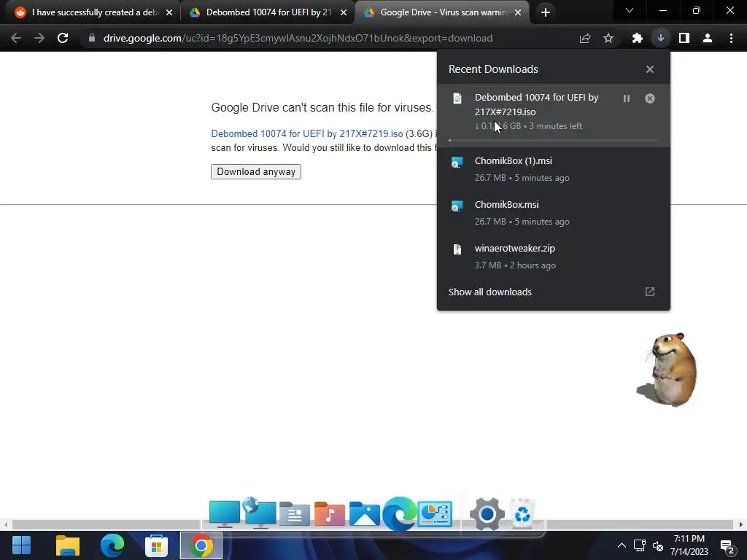Expand the system tray hidden icons
747x560 pixels.
coord(622,545)
